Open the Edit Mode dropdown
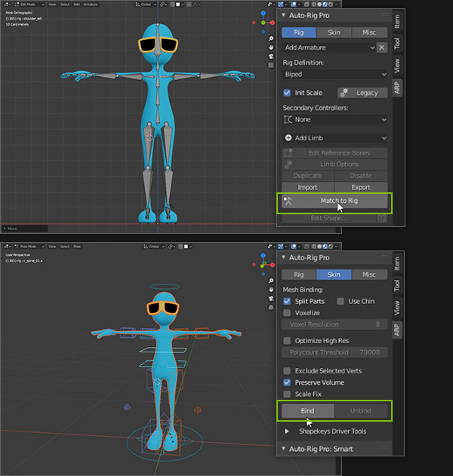The width and height of the screenshot is (453, 476). [29, 5]
